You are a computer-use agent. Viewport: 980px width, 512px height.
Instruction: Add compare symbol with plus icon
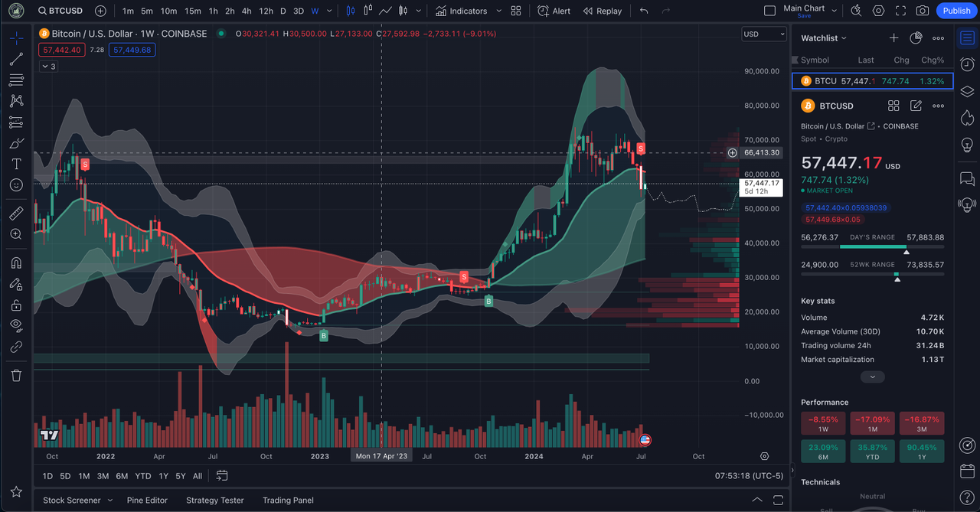pyautogui.click(x=101, y=11)
